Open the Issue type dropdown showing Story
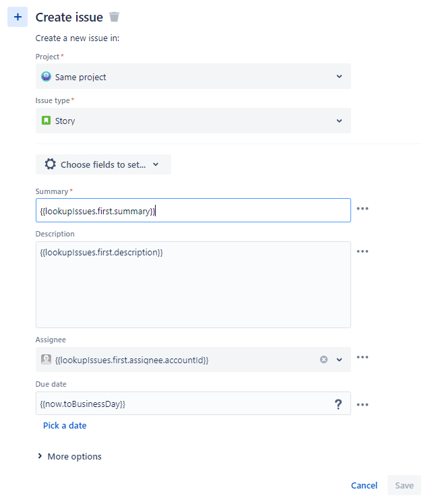The height and width of the screenshot is (504, 434). 193,121
